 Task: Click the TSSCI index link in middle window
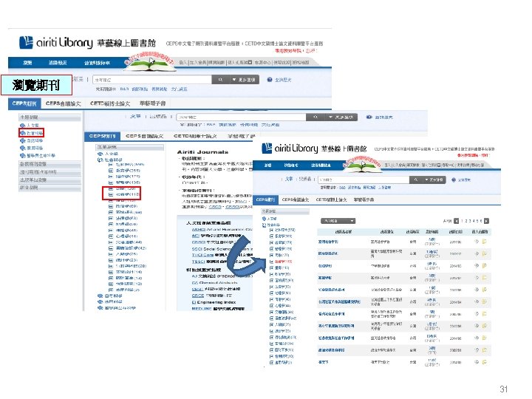198,262
